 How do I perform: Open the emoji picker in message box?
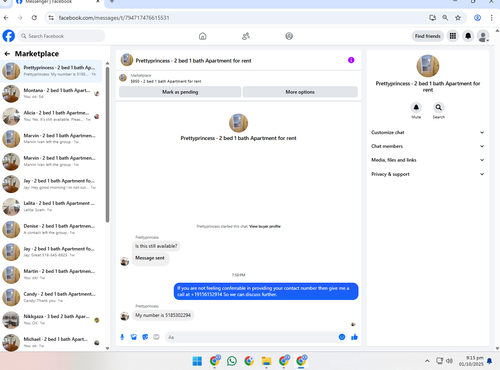(342, 337)
